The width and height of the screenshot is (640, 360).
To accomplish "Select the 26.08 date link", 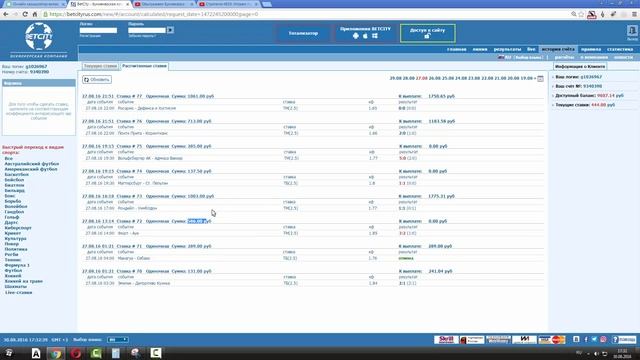I will tap(435, 78).
